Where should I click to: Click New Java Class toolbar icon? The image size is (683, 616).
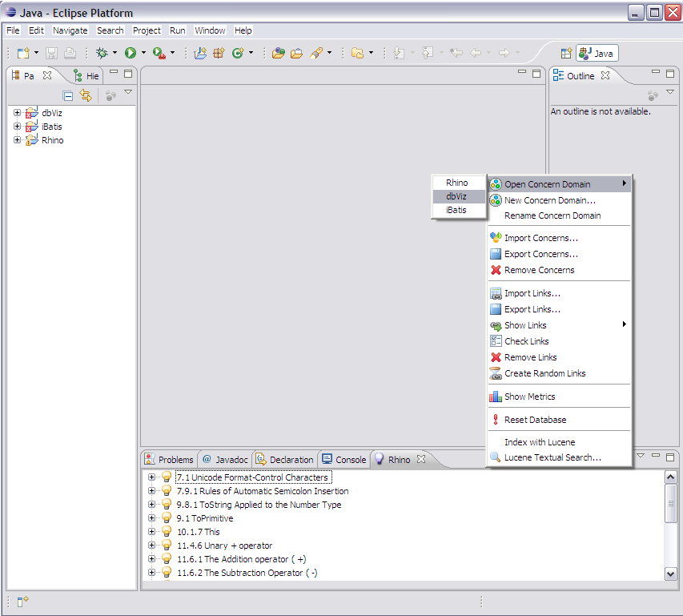238,53
